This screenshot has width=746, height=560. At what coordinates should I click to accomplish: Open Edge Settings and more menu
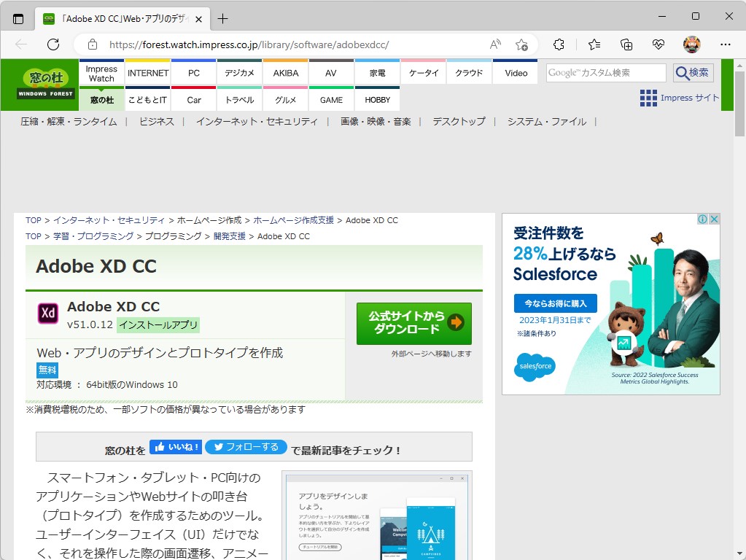tap(725, 44)
